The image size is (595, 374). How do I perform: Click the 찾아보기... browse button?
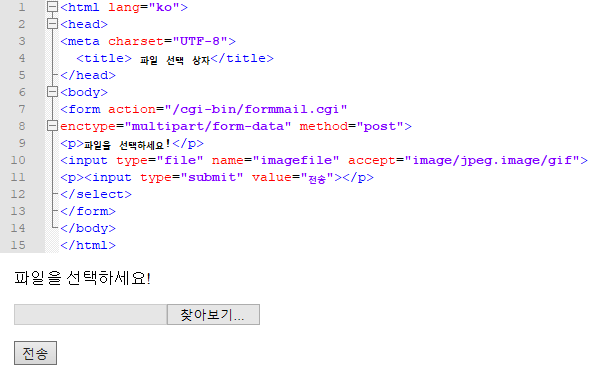tap(213, 314)
